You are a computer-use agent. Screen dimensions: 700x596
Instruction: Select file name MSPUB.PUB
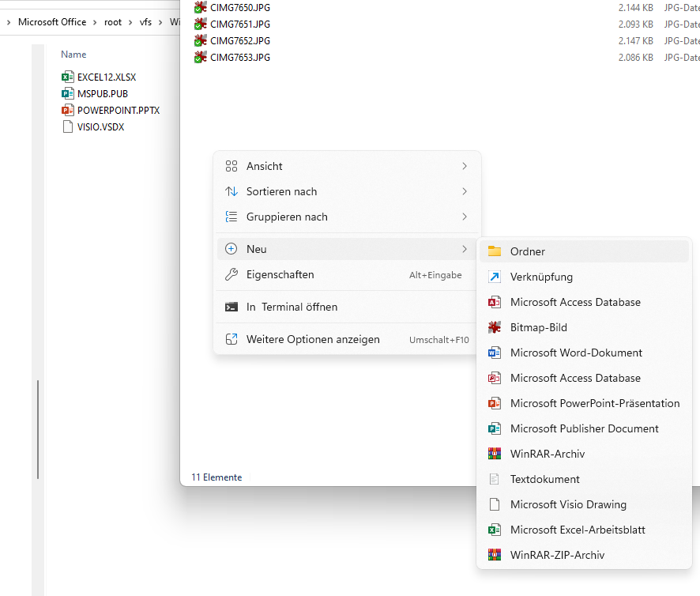pyautogui.click(x=103, y=93)
